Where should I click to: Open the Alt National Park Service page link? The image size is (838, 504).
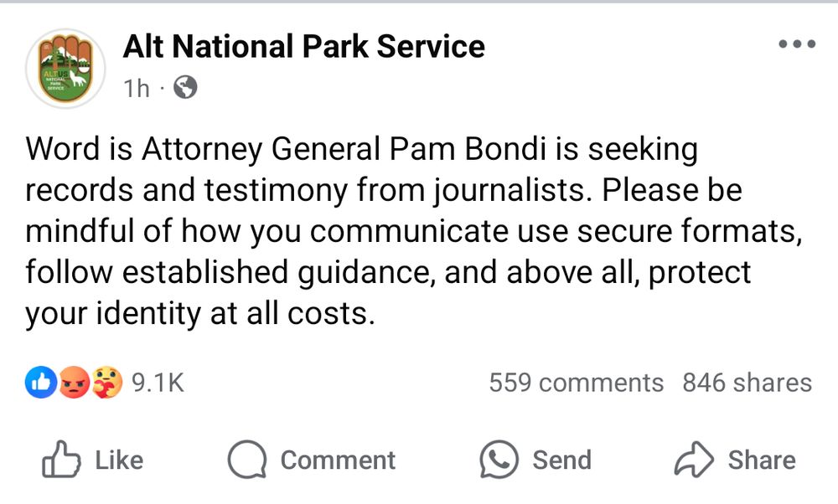305,46
